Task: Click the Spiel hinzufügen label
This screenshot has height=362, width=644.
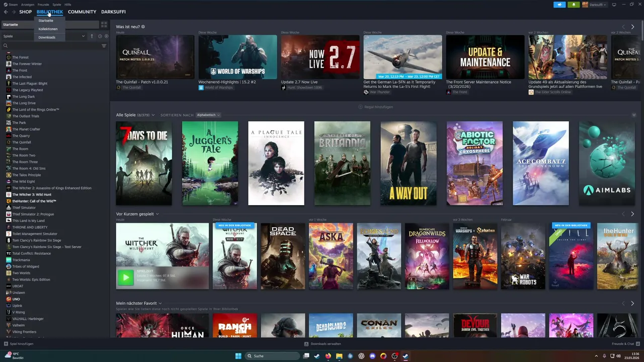Action: point(22,344)
